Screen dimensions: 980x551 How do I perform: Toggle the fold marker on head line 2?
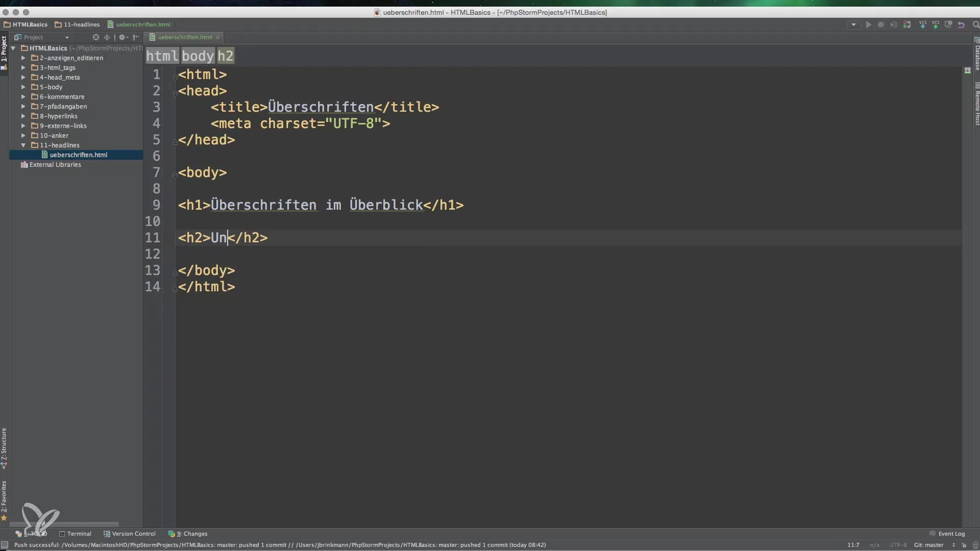coord(175,93)
